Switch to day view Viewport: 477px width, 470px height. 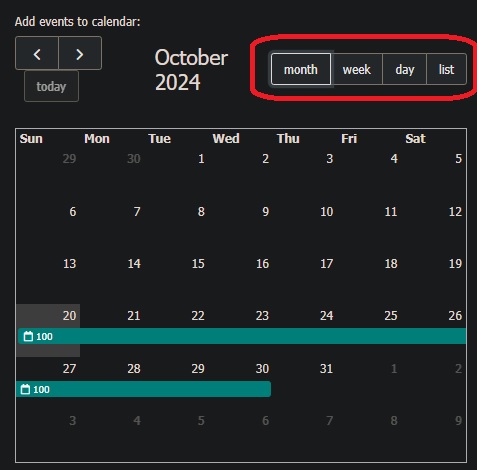(405, 69)
